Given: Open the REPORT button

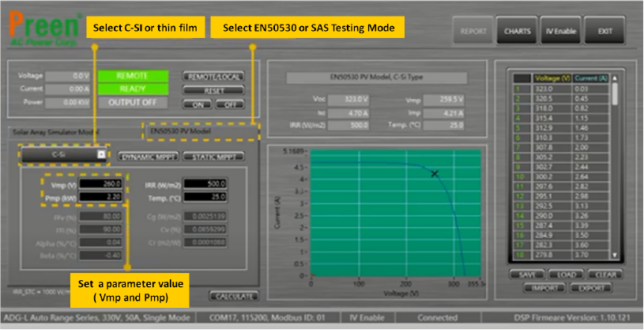Looking at the screenshot, I should click(473, 31).
